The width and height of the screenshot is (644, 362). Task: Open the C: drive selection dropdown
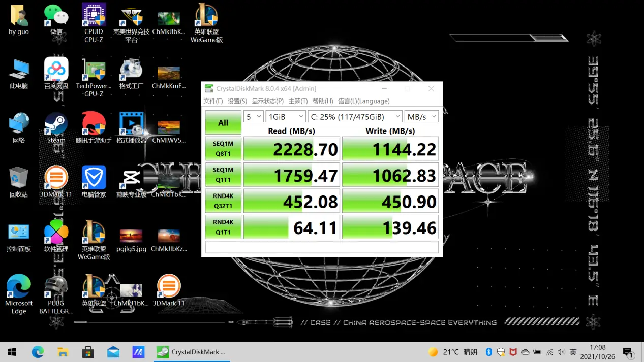[x=355, y=117]
